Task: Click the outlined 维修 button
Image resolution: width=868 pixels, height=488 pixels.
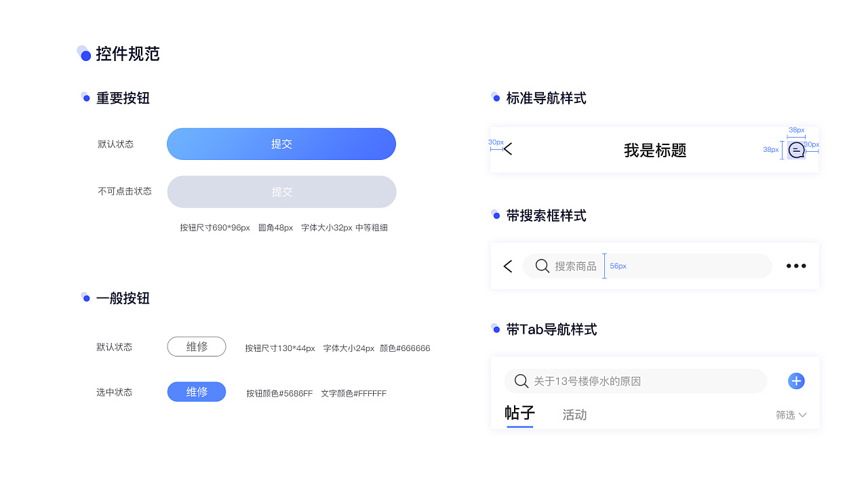Action: point(197,347)
